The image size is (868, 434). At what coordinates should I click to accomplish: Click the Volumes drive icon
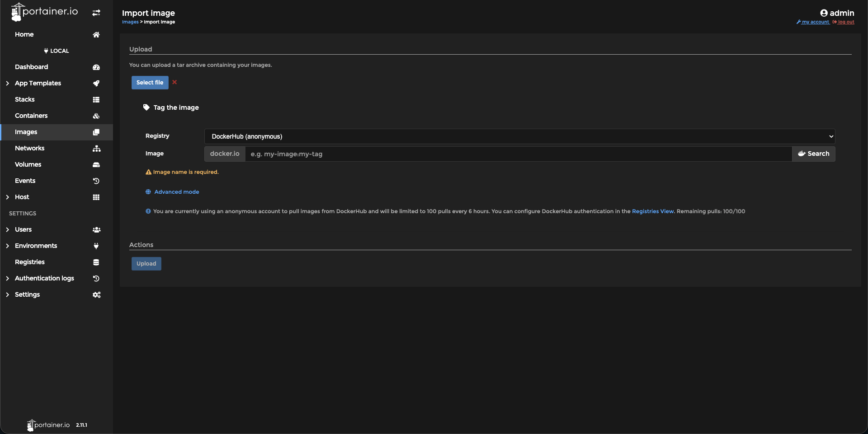(96, 165)
